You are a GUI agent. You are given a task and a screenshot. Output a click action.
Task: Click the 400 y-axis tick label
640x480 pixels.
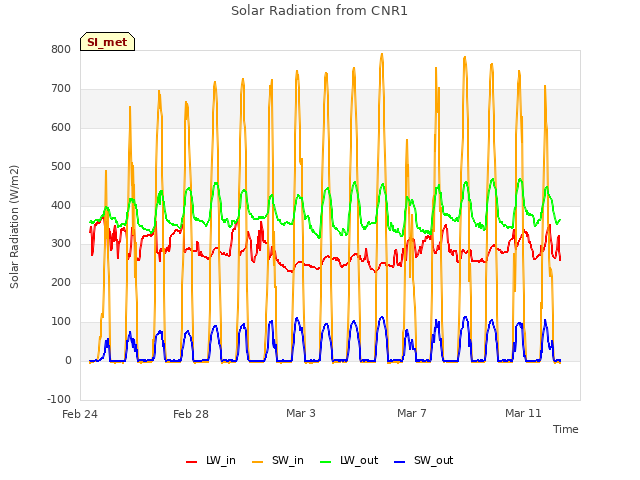click(x=61, y=205)
